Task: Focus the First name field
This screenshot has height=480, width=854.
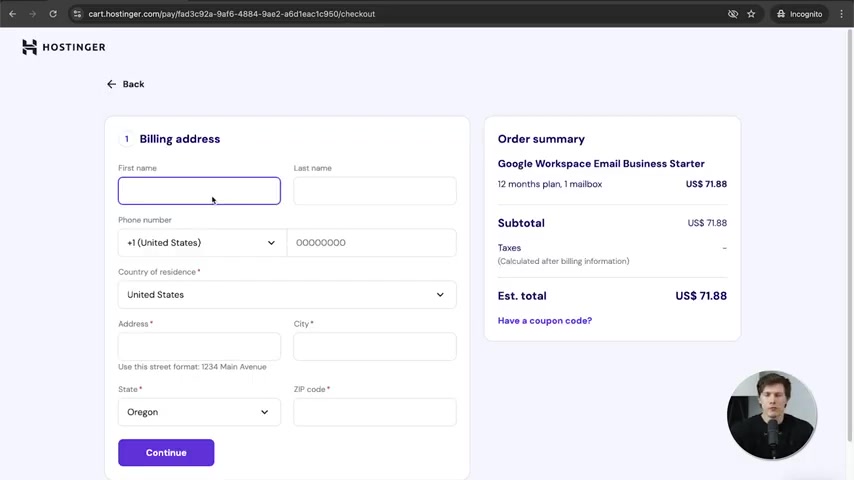Action: pos(199,191)
